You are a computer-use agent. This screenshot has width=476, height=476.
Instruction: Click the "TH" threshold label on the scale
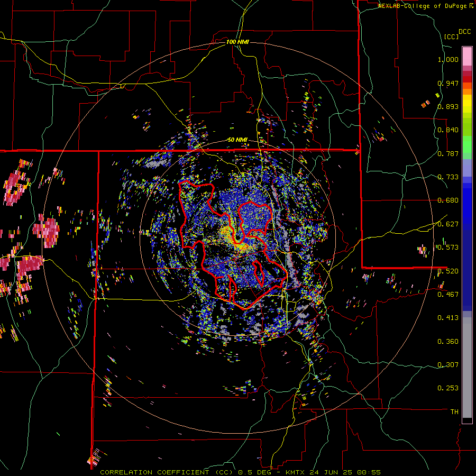click(x=454, y=412)
